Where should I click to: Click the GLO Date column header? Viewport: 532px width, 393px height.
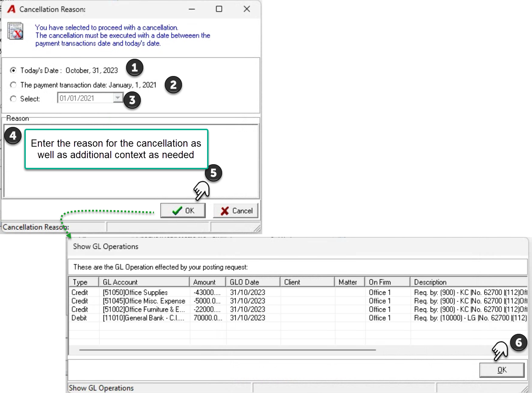pyautogui.click(x=253, y=282)
